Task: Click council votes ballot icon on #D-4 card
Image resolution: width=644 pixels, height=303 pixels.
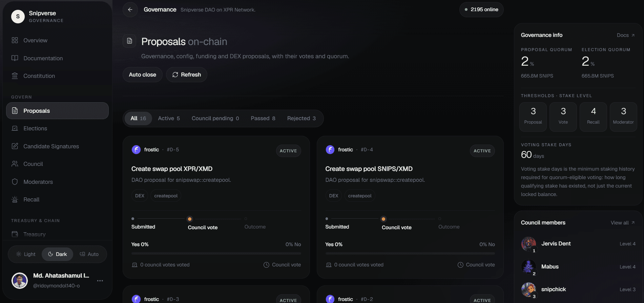Action: pyautogui.click(x=329, y=265)
